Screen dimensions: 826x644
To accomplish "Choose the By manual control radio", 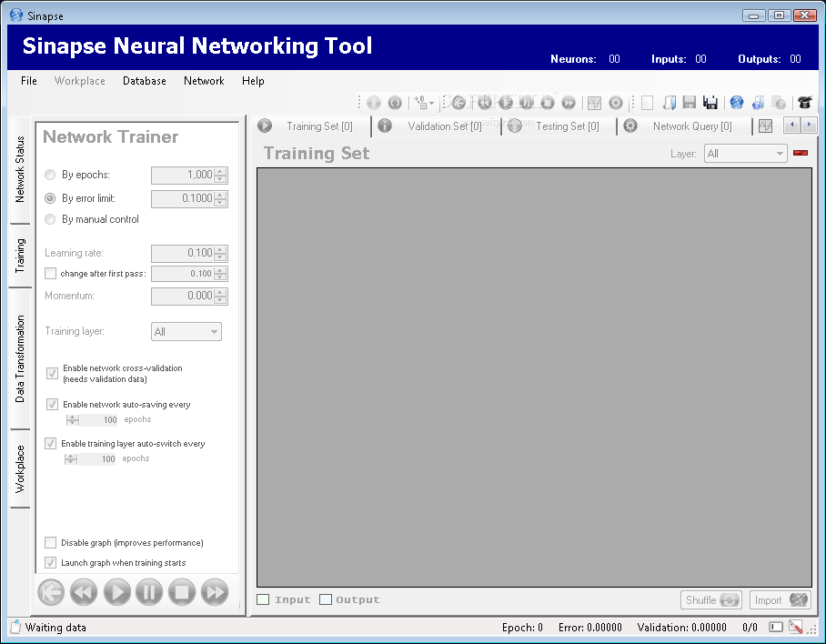I will [50, 219].
